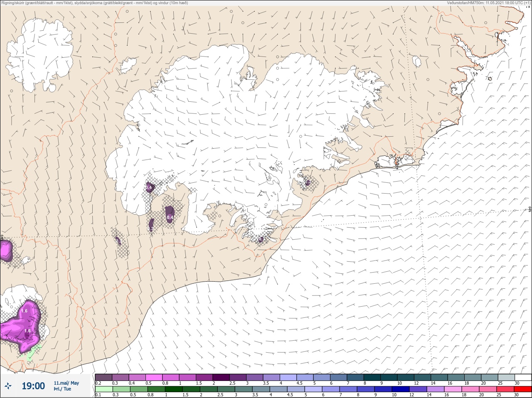The width and height of the screenshot is (532, 398).
Task: Click the upper '1.6' value on the magenta area
Action: coord(24,311)
